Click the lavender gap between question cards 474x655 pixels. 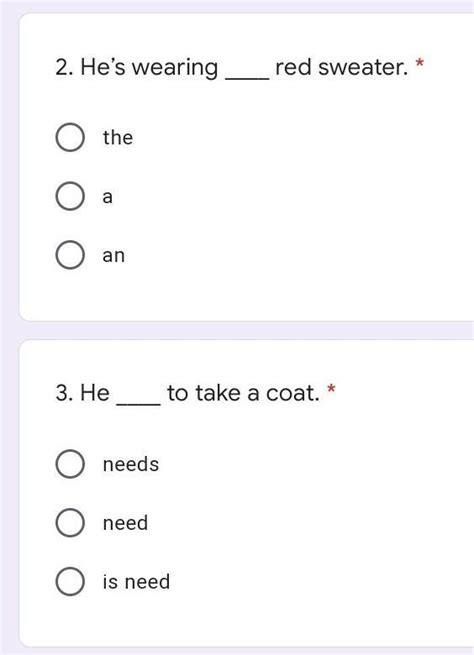pos(246,330)
